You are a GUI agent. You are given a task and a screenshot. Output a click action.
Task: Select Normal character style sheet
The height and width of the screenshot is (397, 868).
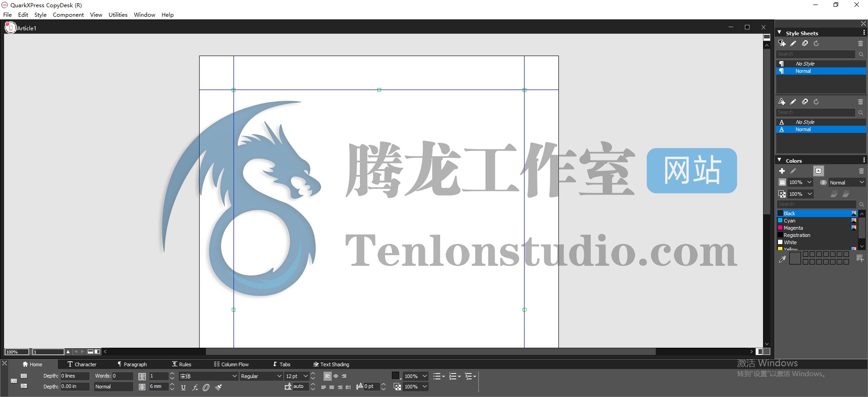pyautogui.click(x=821, y=129)
